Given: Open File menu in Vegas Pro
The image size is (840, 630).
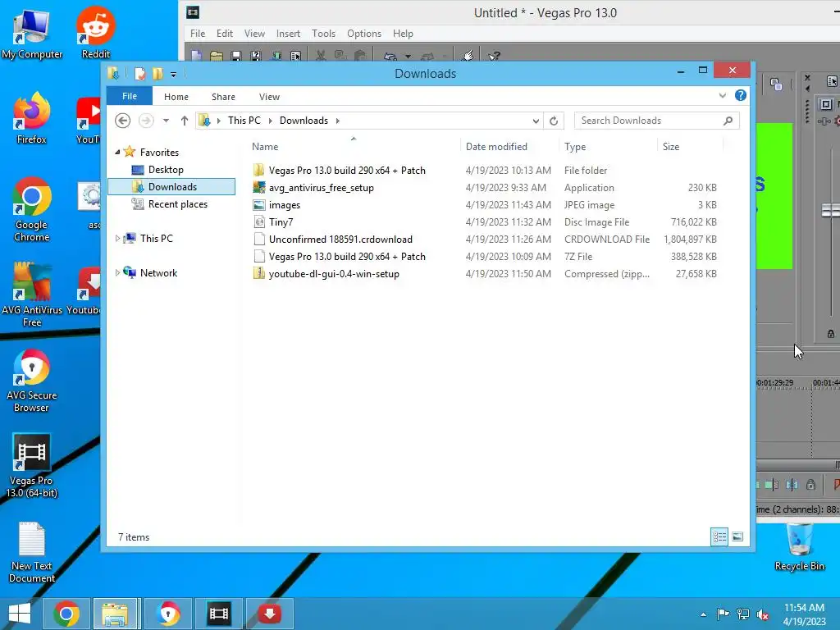Looking at the screenshot, I should (198, 33).
